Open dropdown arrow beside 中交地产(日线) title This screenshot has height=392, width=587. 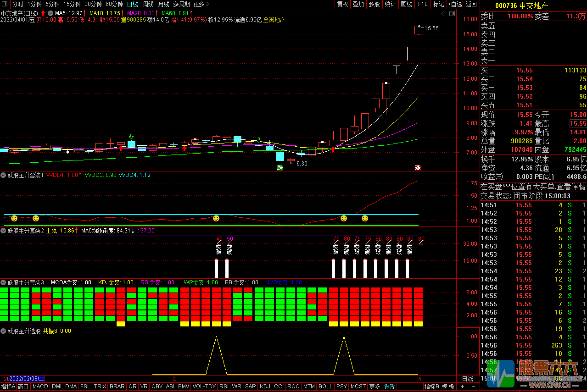[50, 13]
